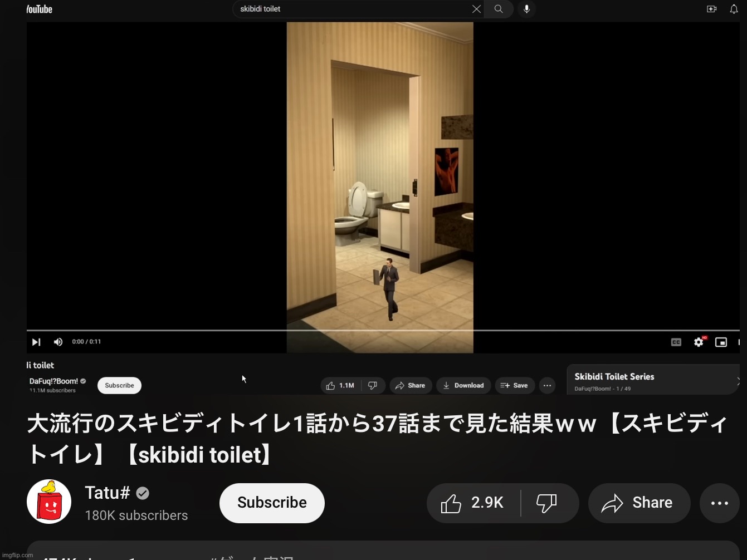747x560 pixels.
Task: Click the small Download button
Action: (x=463, y=385)
